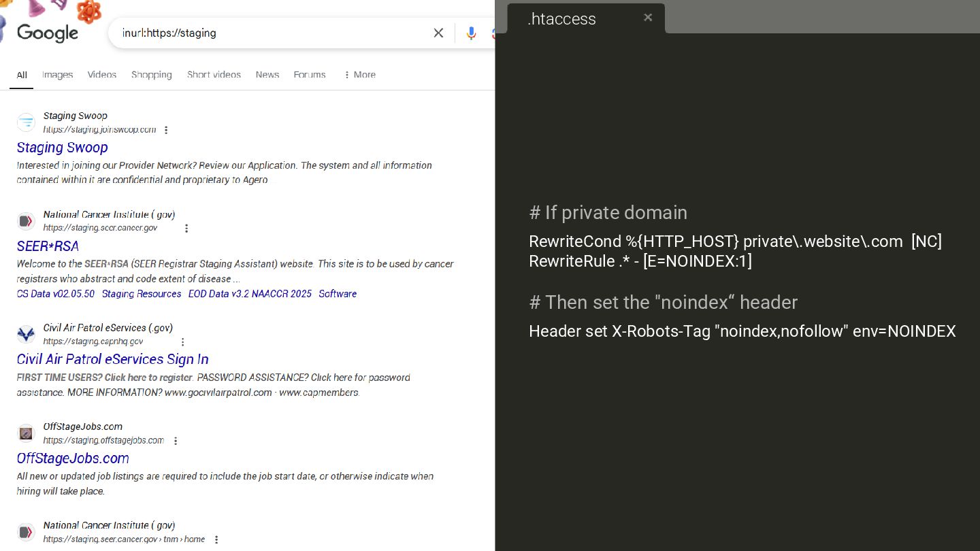Select the All results tab
The width and height of the screenshot is (980, 551).
[22, 75]
